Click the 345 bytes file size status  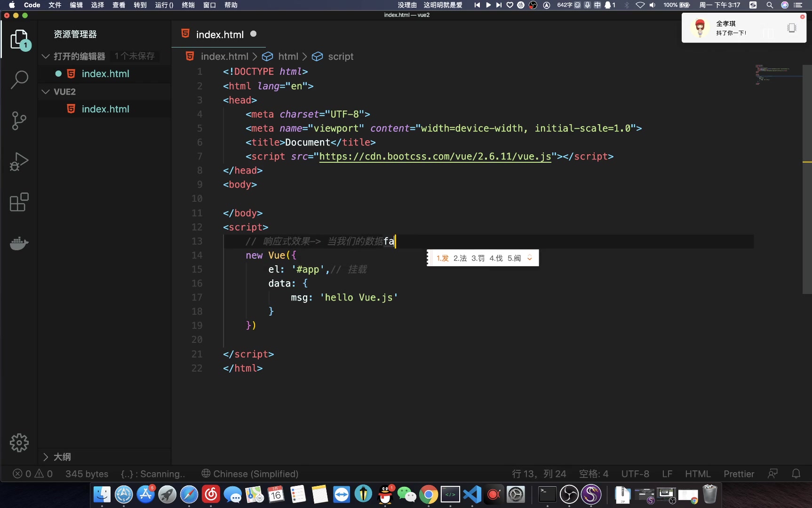(x=87, y=474)
